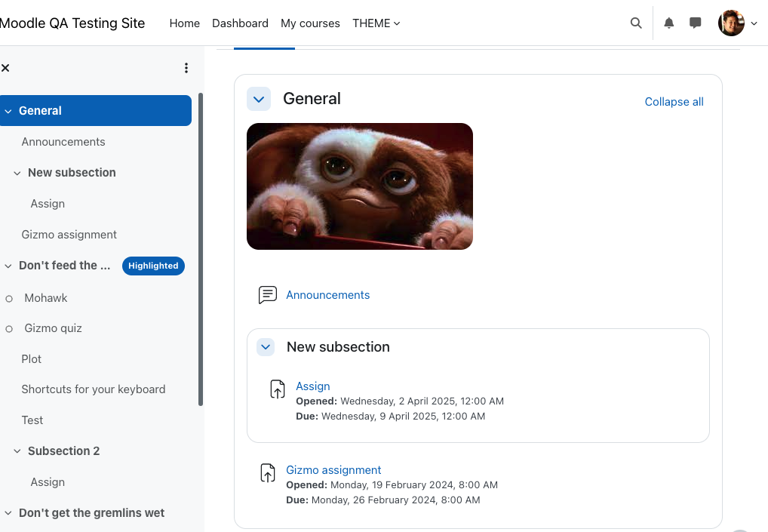Click the Don't feed the ... section title

click(65, 266)
